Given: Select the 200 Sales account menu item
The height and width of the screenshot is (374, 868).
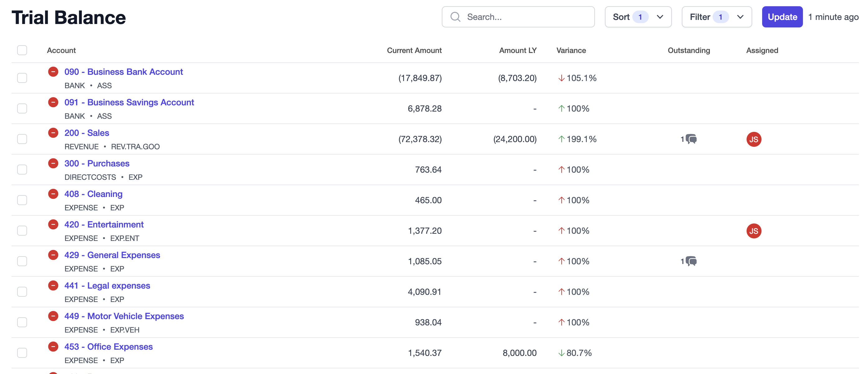Looking at the screenshot, I should 86,132.
